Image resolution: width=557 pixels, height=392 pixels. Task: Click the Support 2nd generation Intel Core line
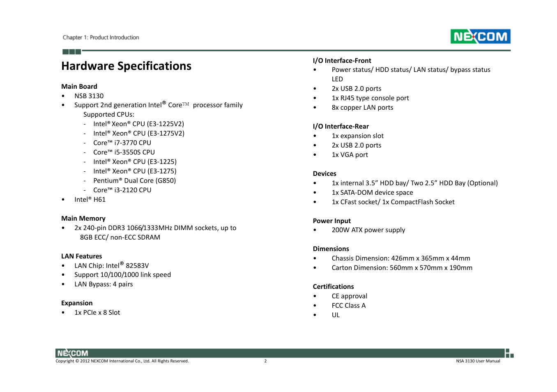pos(159,105)
